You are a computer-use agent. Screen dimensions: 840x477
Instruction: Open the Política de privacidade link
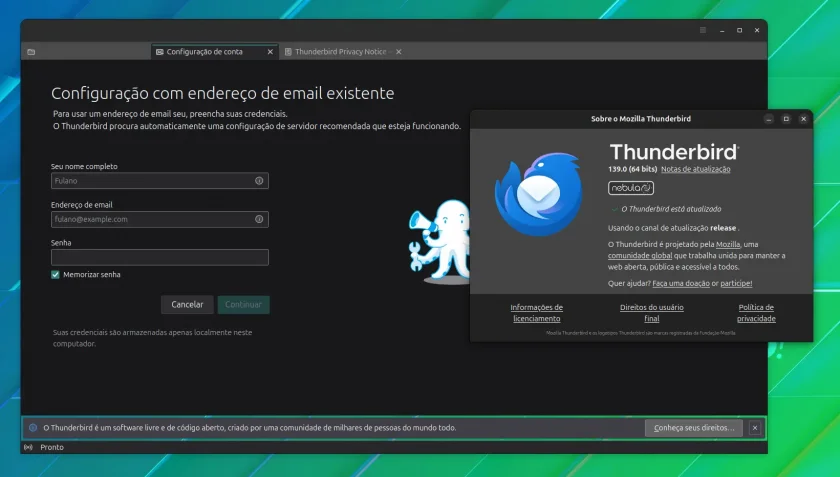click(x=756, y=313)
